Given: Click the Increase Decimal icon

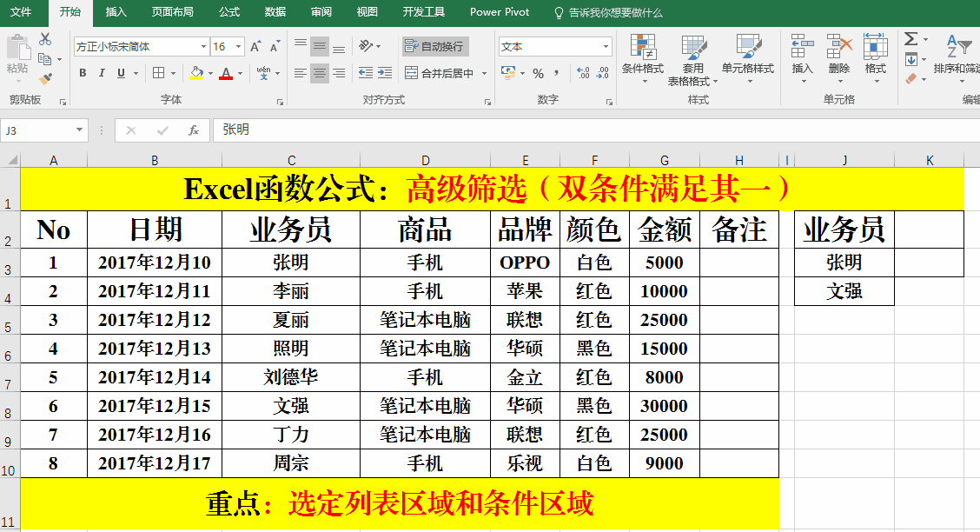Looking at the screenshot, I should tap(582, 73).
